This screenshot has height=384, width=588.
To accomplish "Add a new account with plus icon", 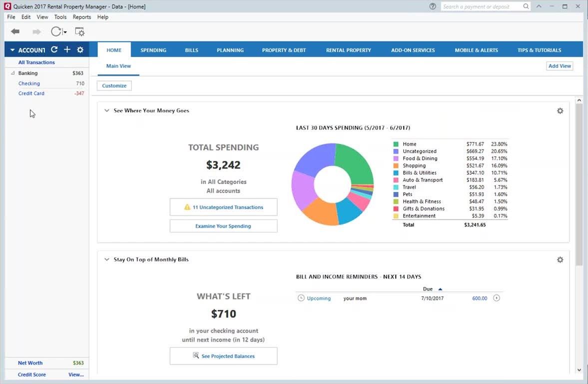I will [67, 49].
